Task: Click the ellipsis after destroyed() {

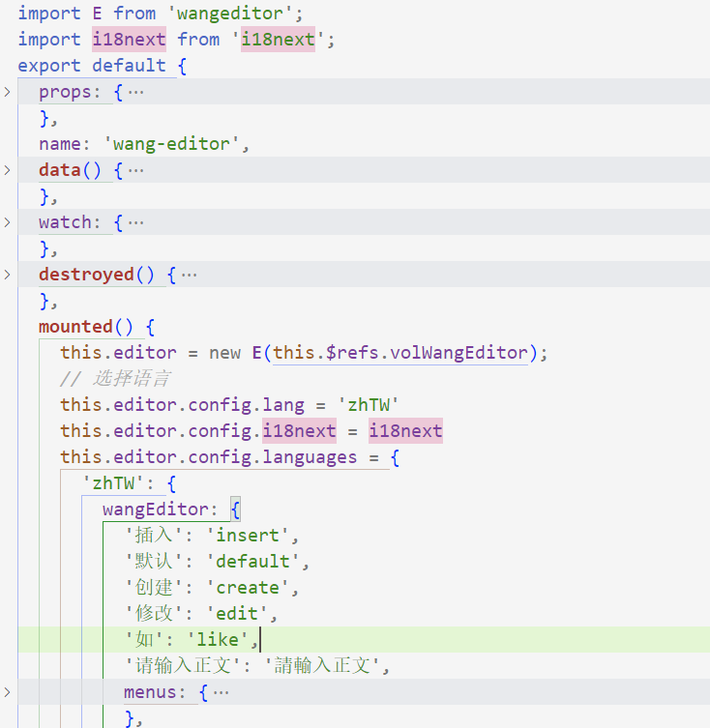Action: [190, 276]
